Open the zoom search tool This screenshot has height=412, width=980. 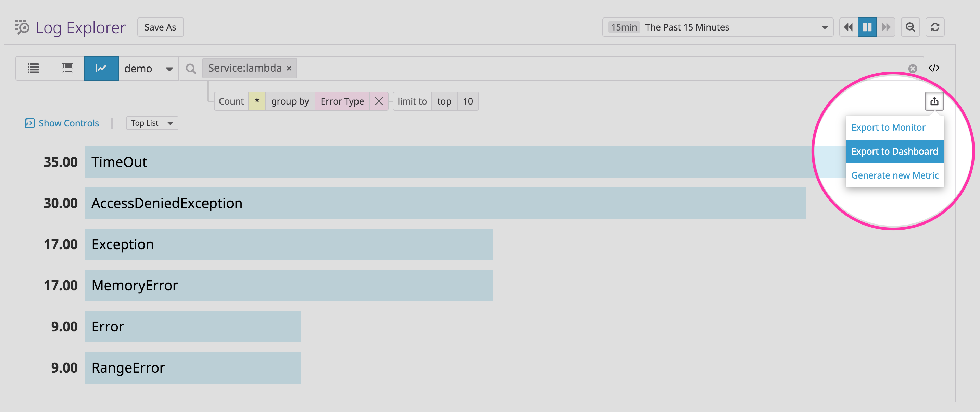(x=910, y=27)
